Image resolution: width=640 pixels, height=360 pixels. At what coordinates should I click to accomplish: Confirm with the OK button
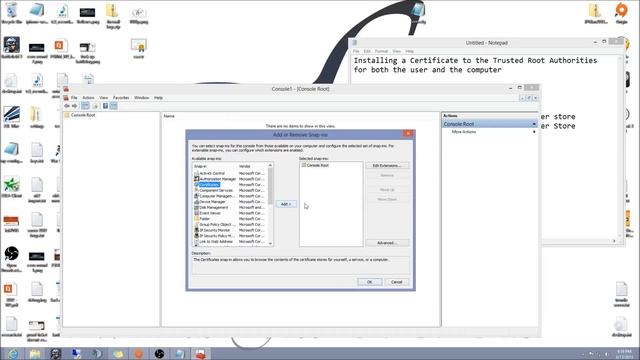(x=369, y=282)
